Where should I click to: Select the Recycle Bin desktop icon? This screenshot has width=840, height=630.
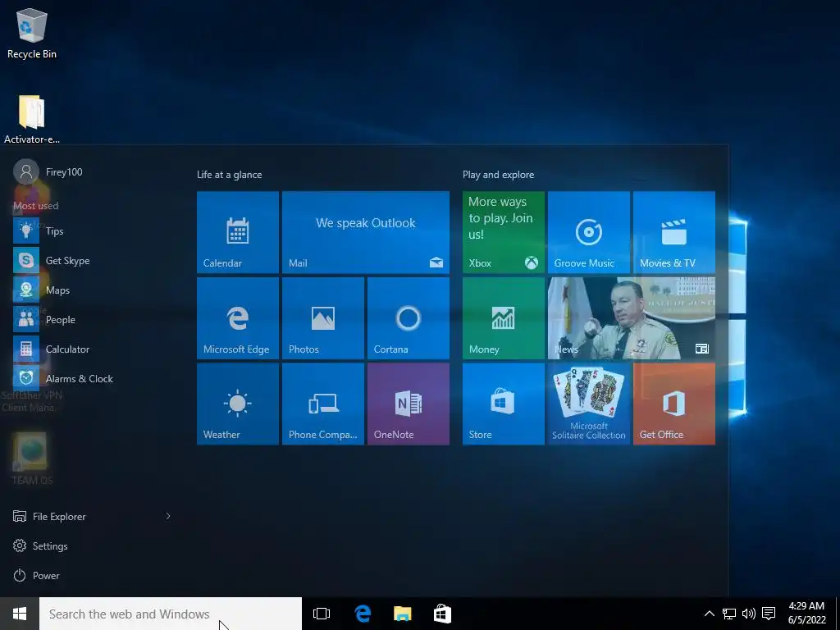[x=32, y=34]
